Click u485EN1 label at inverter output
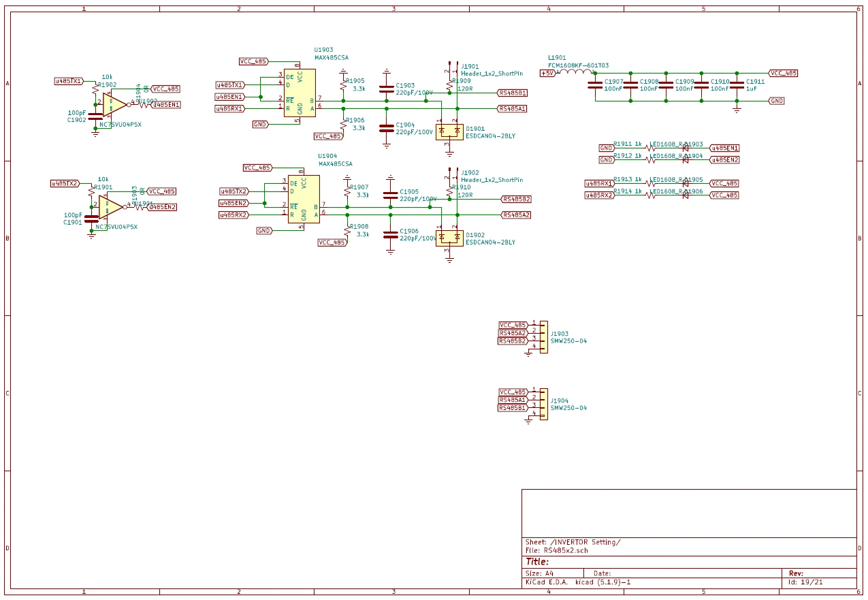 pos(165,104)
